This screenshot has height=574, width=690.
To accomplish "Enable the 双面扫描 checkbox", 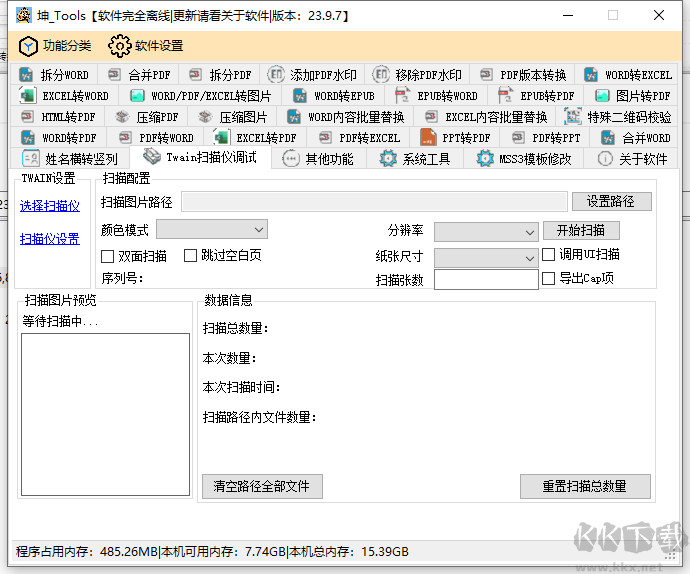I will click(107, 256).
